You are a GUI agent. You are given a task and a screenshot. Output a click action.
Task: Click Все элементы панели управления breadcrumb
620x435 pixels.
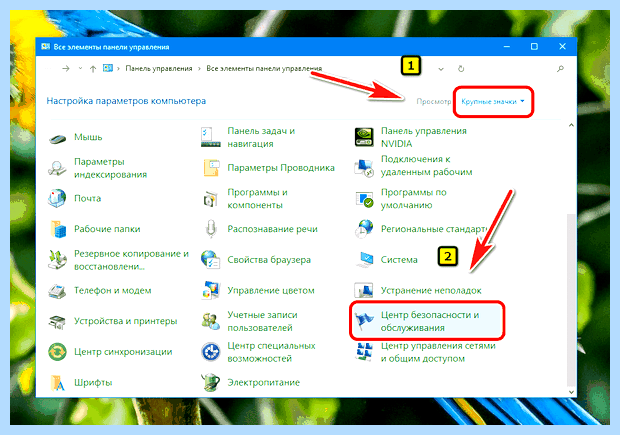click(x=264, y=69)
